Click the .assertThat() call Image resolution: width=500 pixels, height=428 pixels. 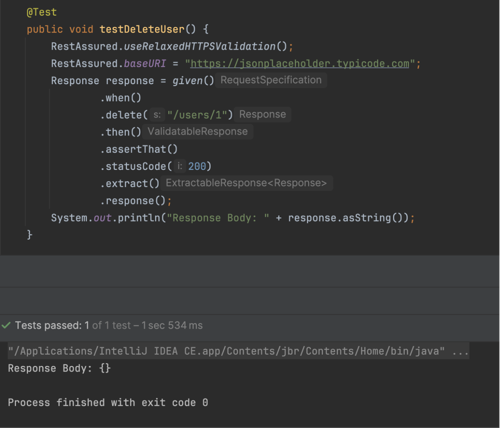click(x=139, y=149)
